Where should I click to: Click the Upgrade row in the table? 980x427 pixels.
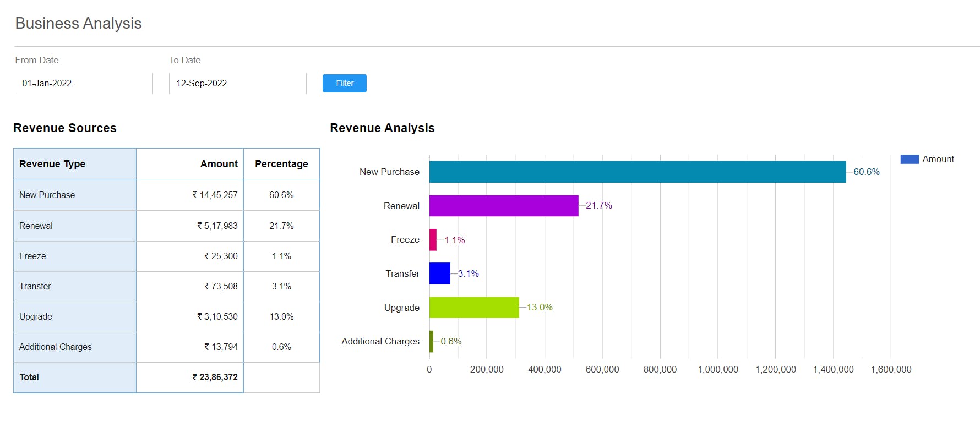pyautogui.click(x=167, y=317)
